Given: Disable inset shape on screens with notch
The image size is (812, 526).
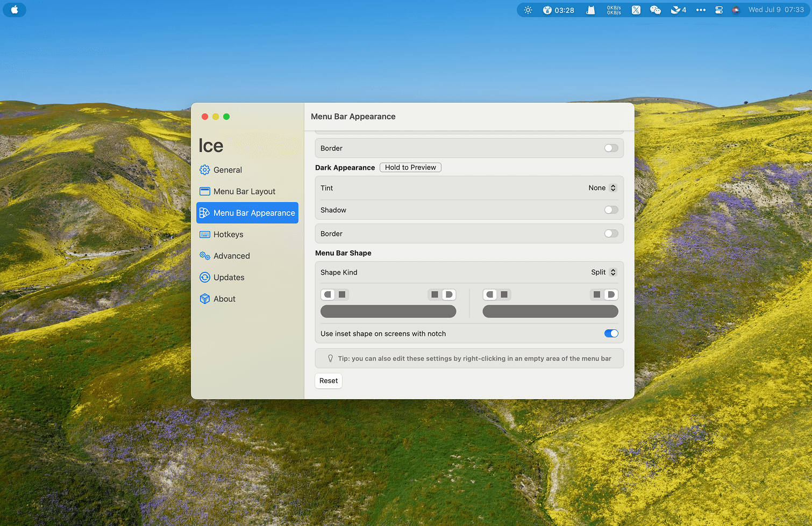Looking at the screenshot, I should (x=611, y=333).
